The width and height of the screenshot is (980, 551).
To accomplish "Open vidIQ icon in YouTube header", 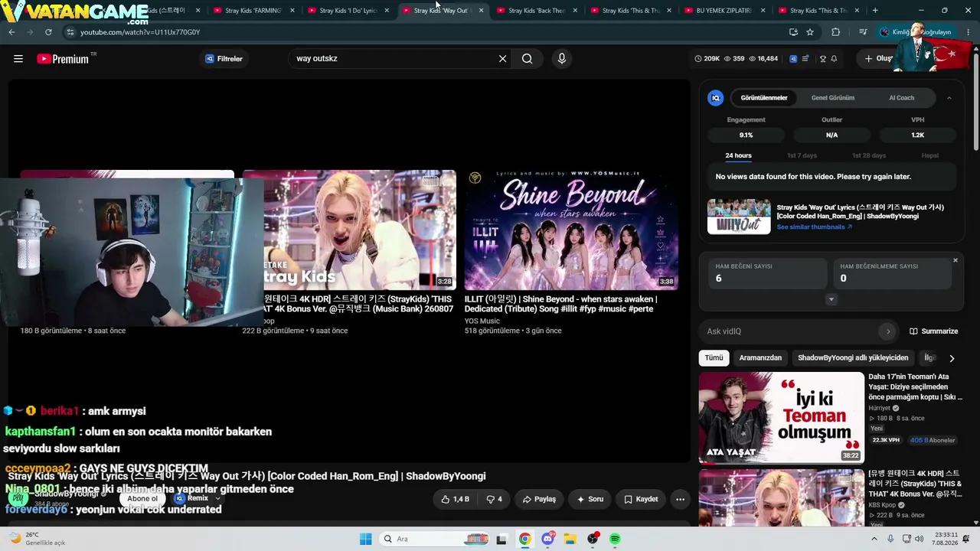I will tap(793, 59).
